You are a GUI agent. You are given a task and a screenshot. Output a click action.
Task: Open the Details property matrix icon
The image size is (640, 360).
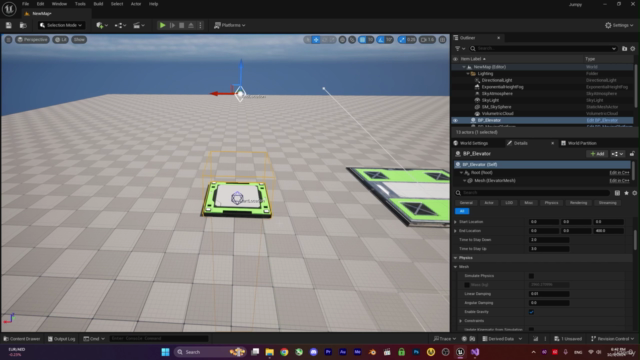617,193
